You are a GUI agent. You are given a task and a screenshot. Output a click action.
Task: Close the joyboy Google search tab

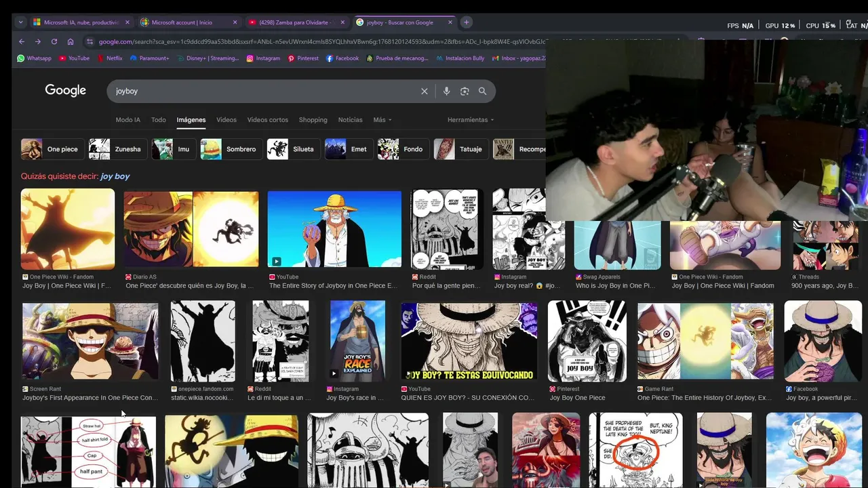coord(450,22)
